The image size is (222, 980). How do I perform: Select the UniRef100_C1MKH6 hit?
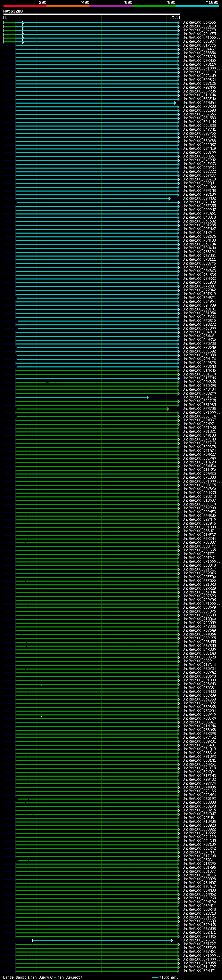[199, 371]
